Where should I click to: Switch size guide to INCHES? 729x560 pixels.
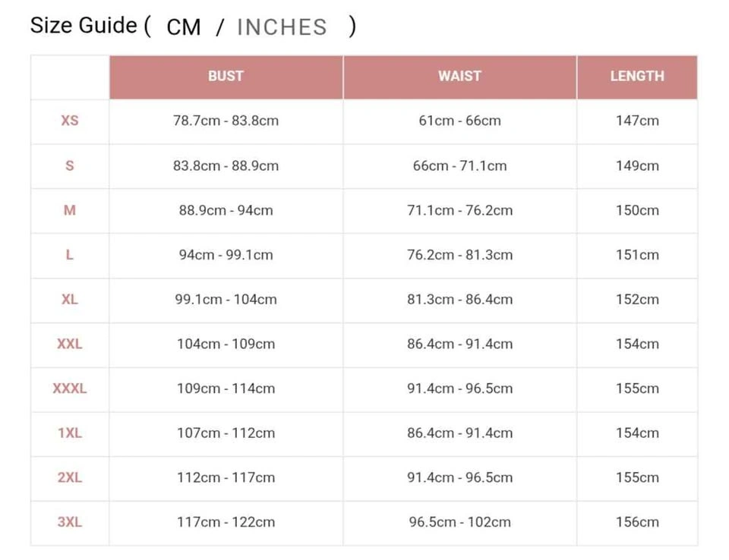tap(282, 27)
